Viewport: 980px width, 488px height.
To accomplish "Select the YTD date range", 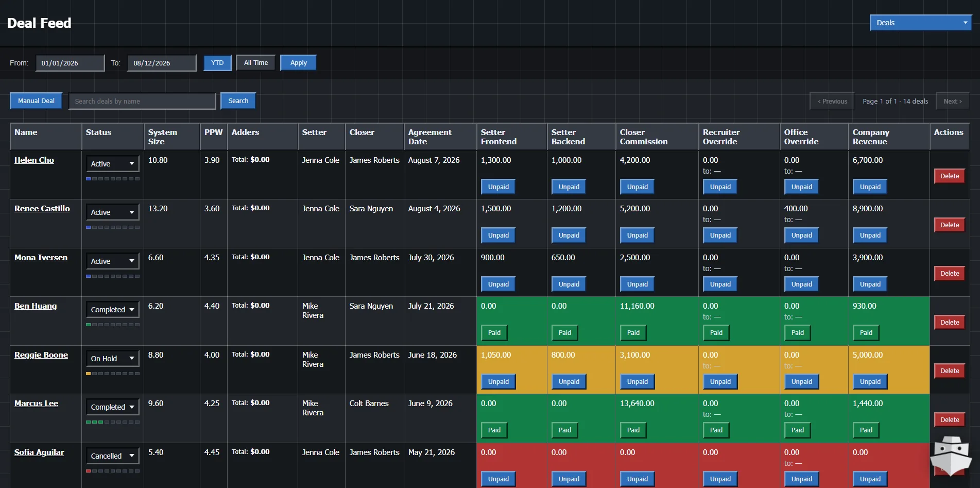I will tap(217, 63).
